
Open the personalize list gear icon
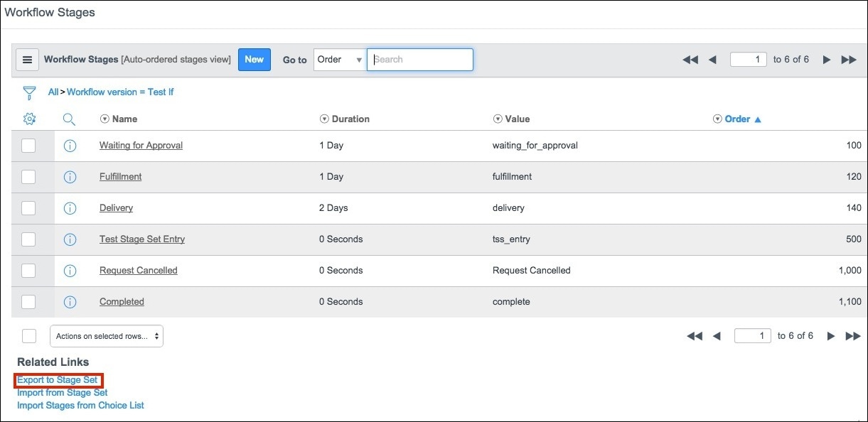[29, 119]
